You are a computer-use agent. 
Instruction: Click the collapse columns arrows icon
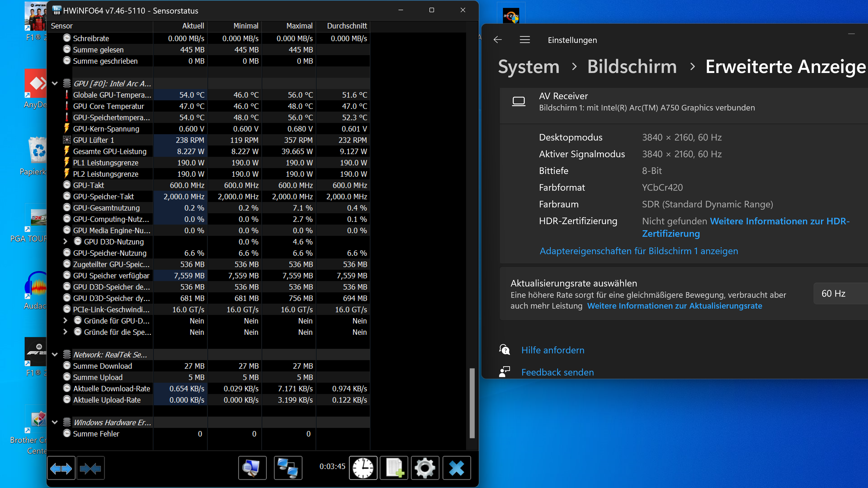(x=90, y=468)
